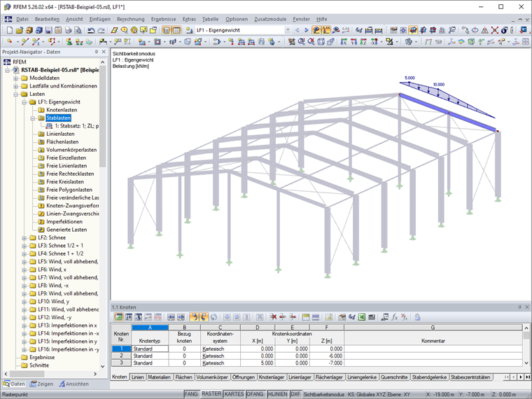The width and height of the screenshot is (532, 399).
Task: Click the view in X direction icon
Action: (344, 42)
